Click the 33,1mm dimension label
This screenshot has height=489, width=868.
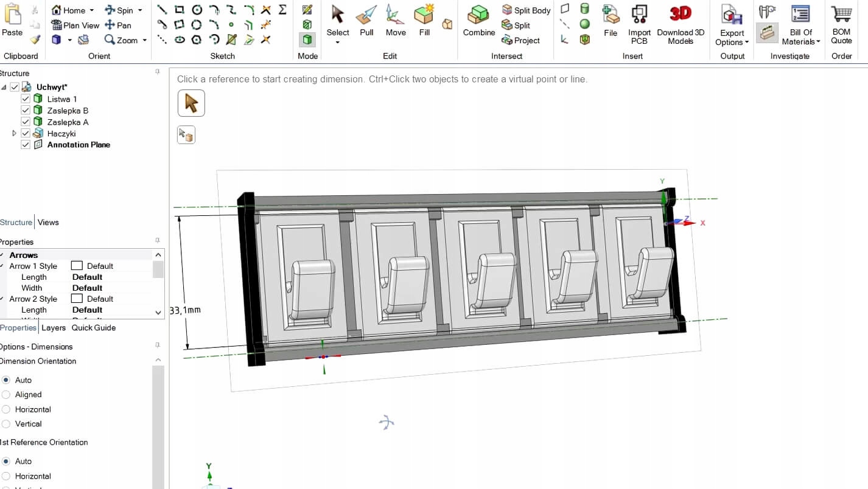[x=185, y=310]
